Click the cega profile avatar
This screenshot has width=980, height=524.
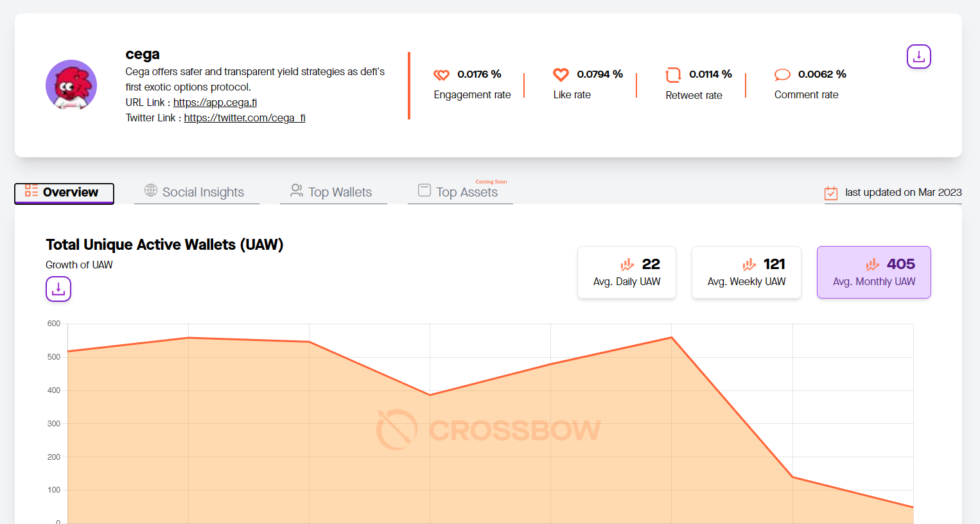[x=71, y=85]
